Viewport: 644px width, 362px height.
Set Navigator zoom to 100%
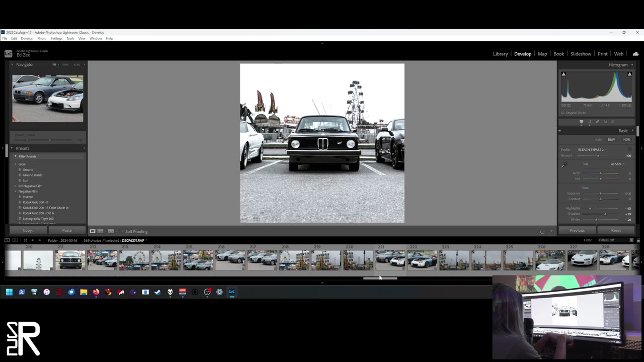coord(65,64)
